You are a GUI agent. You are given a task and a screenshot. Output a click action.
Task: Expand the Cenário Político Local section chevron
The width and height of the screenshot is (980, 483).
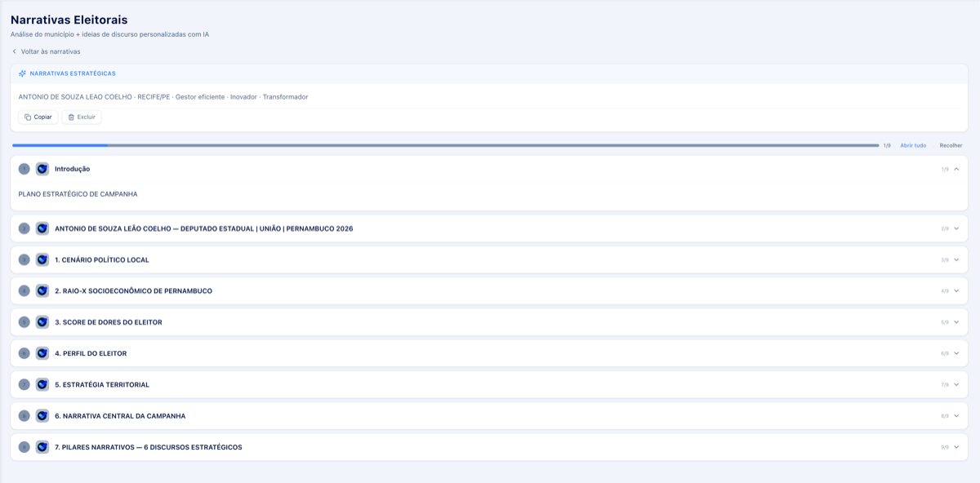(956, 259)
